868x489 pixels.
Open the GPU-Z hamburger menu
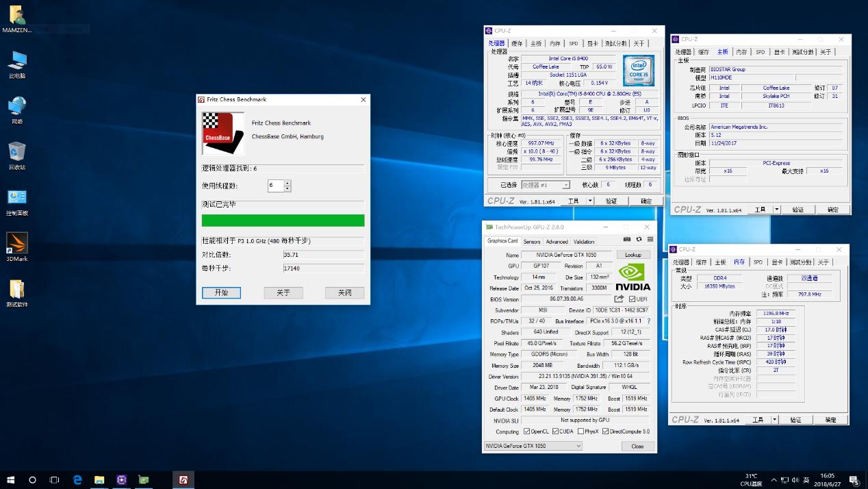click(x=650, y=240)
